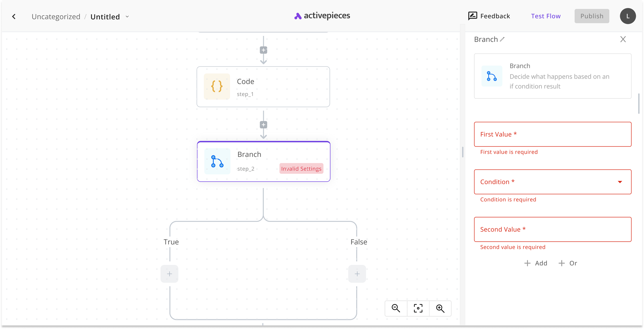Click Or to add an alternative condition
The height and width of the screenshot is (329, 644).
568,263
